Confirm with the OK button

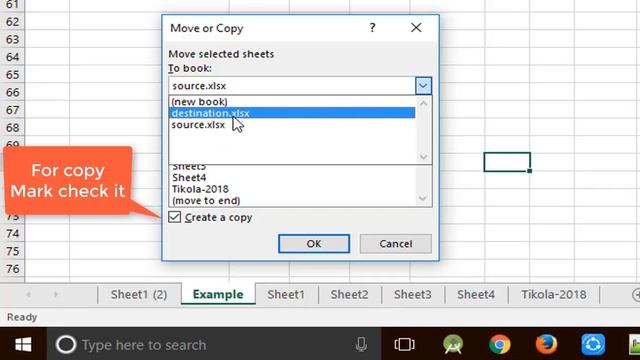tap(314, 244)
